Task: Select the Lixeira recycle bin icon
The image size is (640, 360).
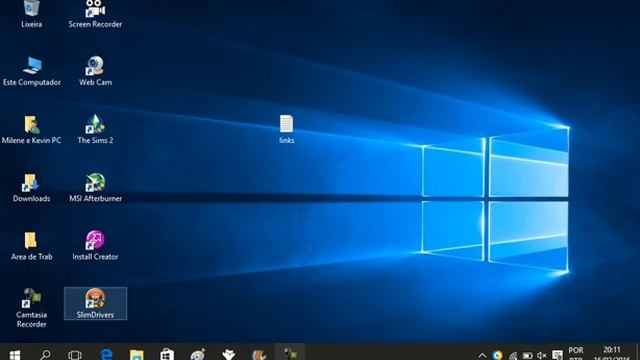Action: pos(31,13)
